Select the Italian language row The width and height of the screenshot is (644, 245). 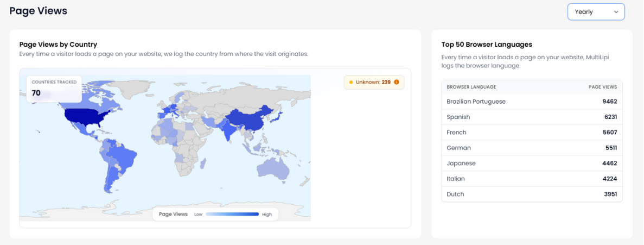click(x=532, y=179)
